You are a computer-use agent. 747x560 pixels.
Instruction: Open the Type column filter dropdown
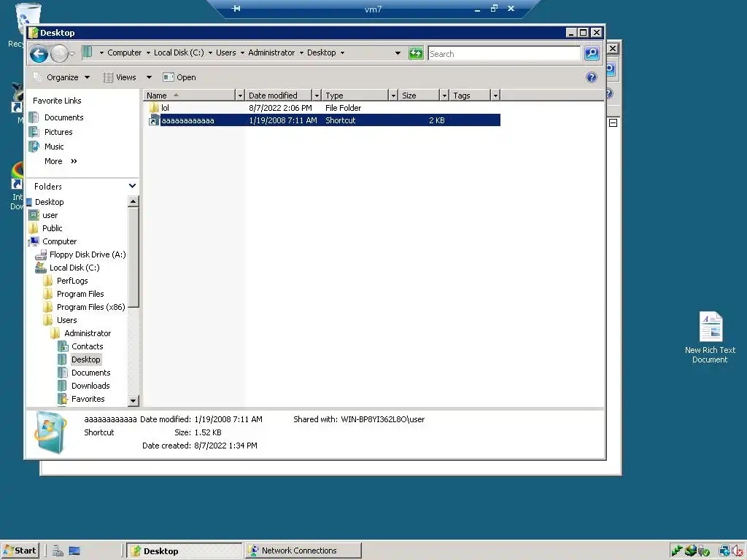pos(393,96)
